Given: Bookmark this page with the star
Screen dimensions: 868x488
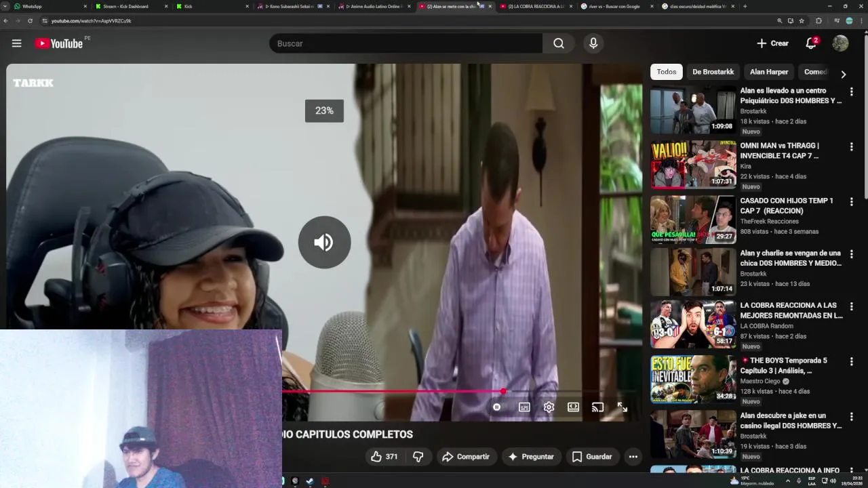Looking at the screenshot, I should (x=802, y=21).
